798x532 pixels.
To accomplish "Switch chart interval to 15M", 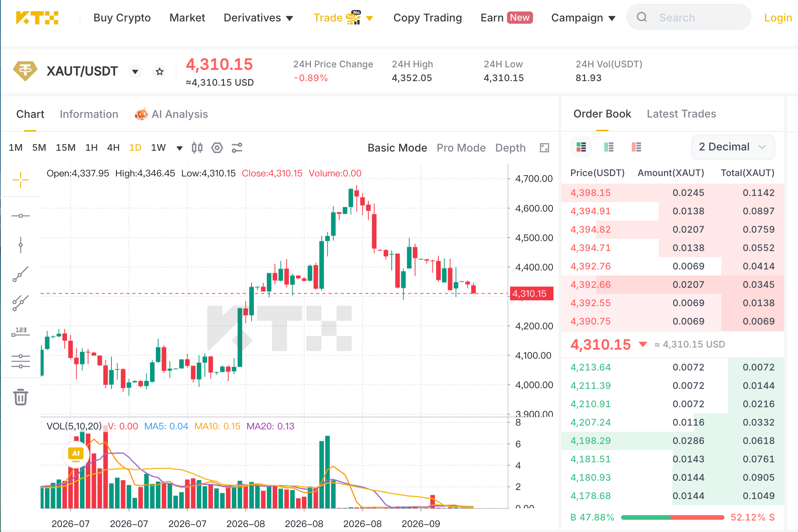I will [x=65, y=148].
